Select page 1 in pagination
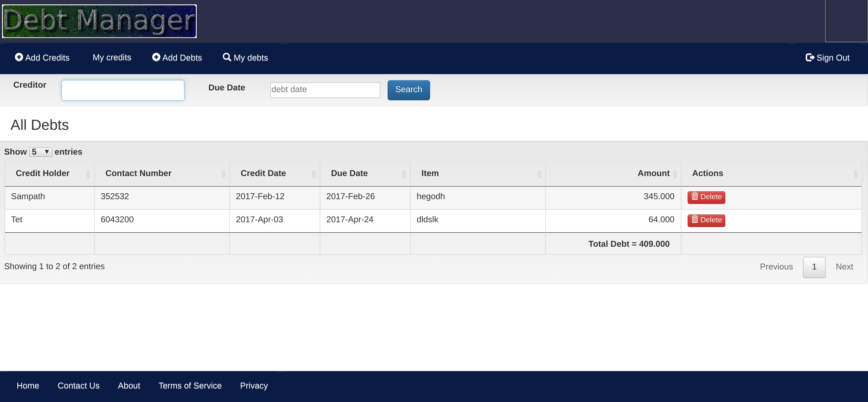868x402 pixels. click(814, 267)
